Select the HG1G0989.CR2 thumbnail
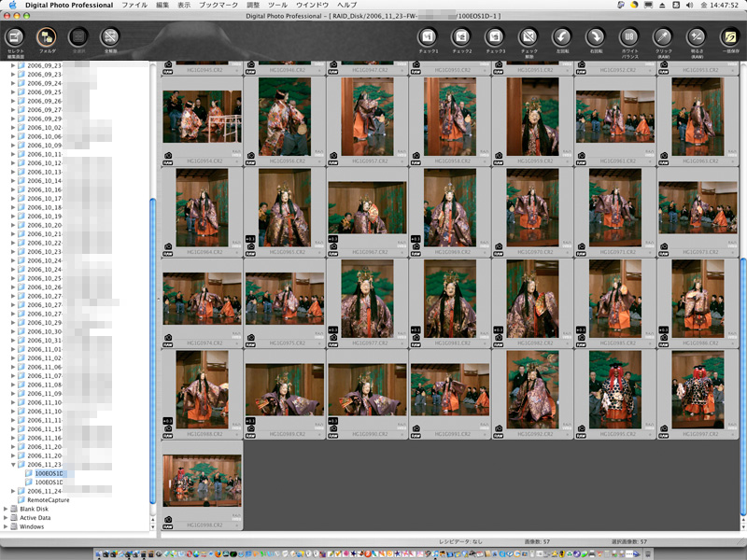 [x=285, y=389]
